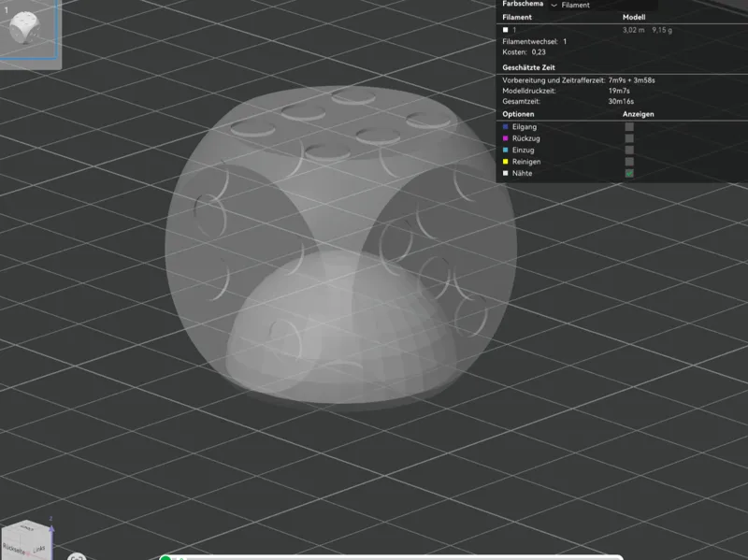Click the yellow Reinigen color swatch
This screenshot has width=748, height=560.
[x=505, y=162]
